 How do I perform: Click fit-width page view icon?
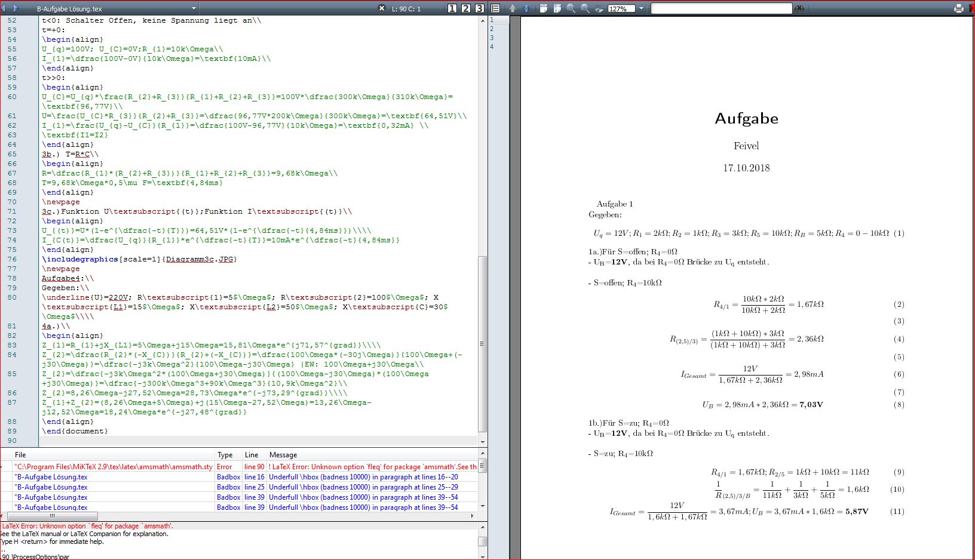coord(544,8)
